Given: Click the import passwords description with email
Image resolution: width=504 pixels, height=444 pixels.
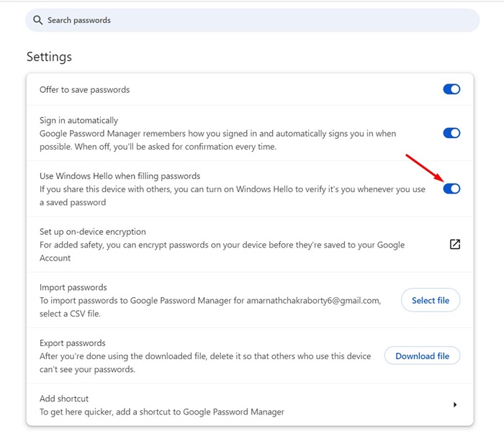Looking at the screenshot, I should [210, 307].
